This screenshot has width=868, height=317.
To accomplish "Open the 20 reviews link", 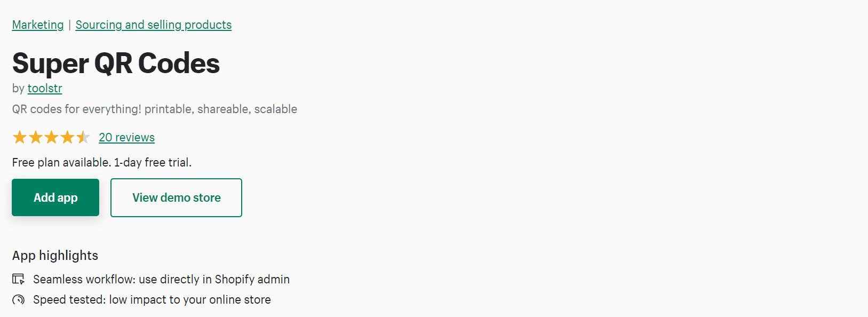I will coord(126,138).
